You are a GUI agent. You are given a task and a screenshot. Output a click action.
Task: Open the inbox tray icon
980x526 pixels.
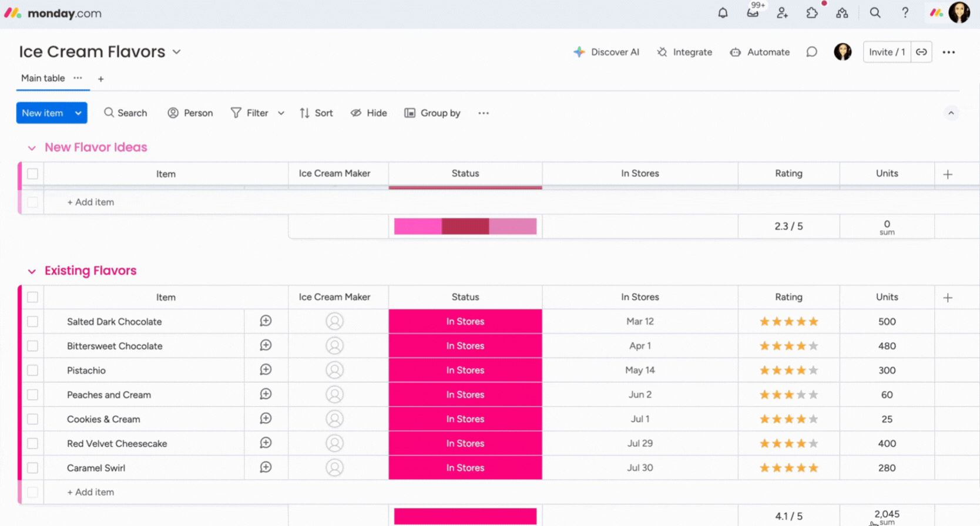tap(753, 13)
